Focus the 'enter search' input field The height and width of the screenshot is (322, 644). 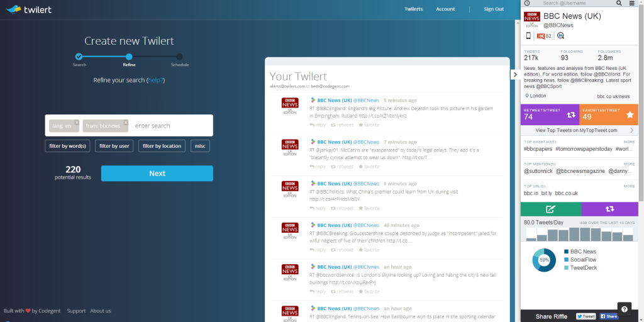pyautogui.click(x=172, y=126)
